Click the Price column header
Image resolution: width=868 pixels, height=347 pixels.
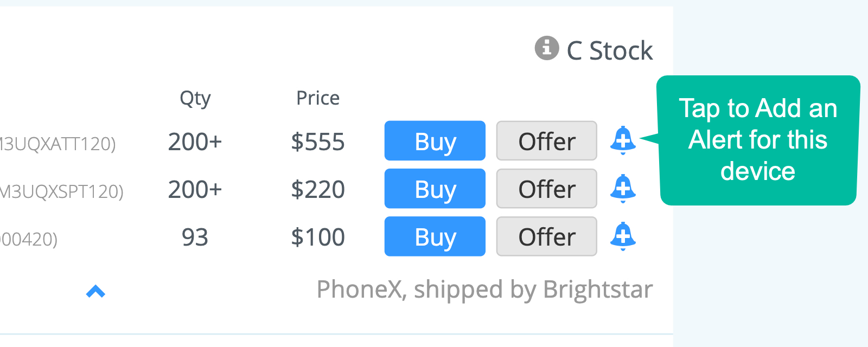[317, 98]
